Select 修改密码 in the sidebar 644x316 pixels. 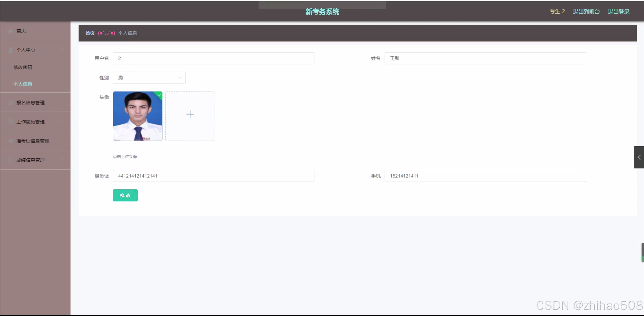[23, 67]
